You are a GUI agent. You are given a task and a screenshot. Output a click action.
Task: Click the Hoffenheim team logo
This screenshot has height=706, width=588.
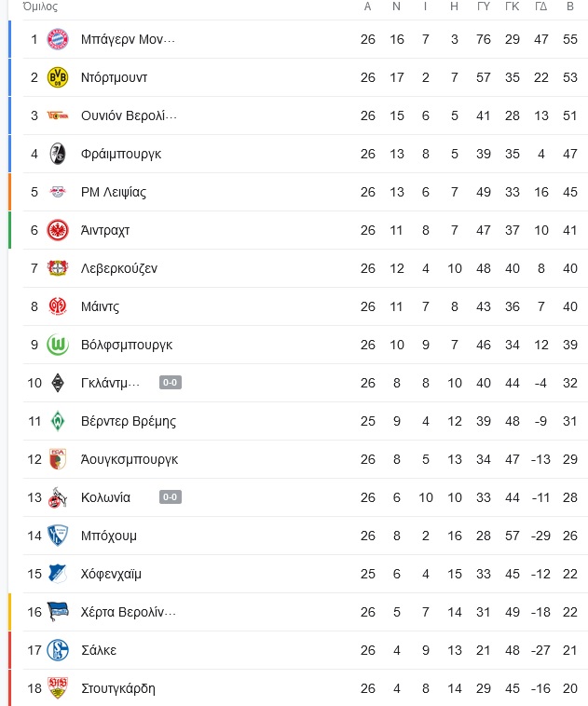[x=58, y=574]
